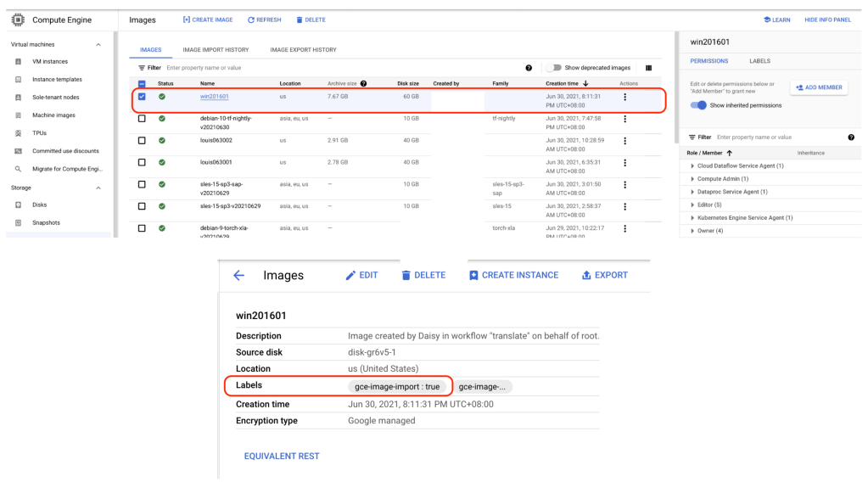Open the Equivalent REST link
Image resolution: width=868 pixels, height=482 pixels.
pyautogui.click(x=282, y=456)
